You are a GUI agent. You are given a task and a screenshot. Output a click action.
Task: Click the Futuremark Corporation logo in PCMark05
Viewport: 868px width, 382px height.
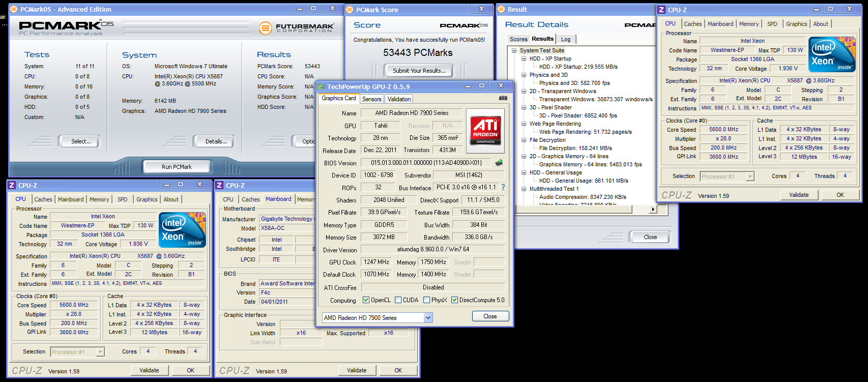click(296, 28)
